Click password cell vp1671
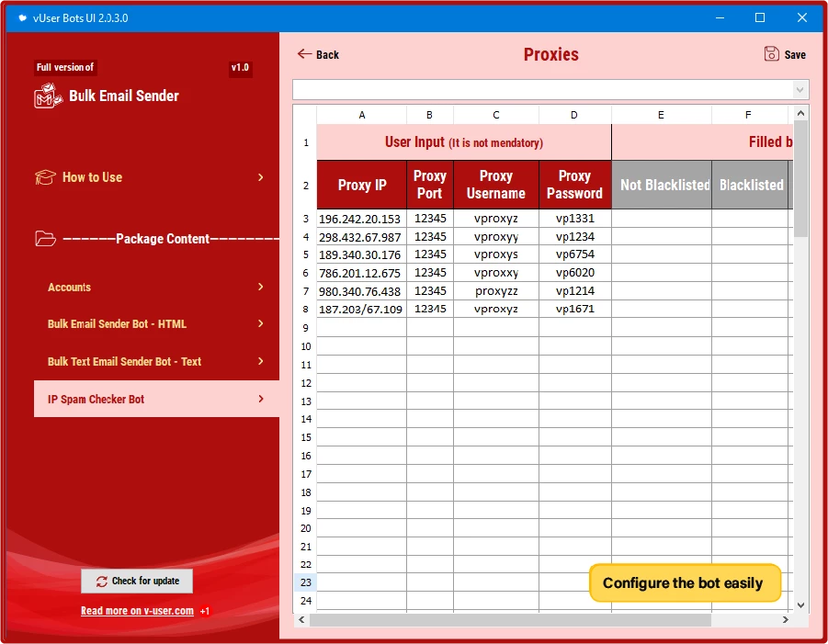 click(x=575, y=310)
